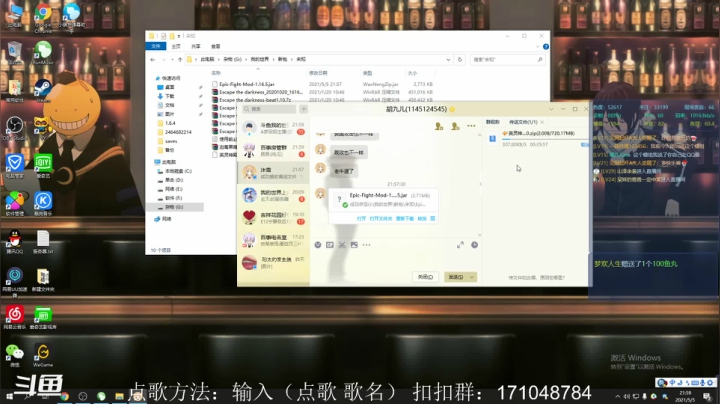Click the scissors screenshot icon in QQ
This screenshot has width=720, height=404.
click(x=342, y=245)
